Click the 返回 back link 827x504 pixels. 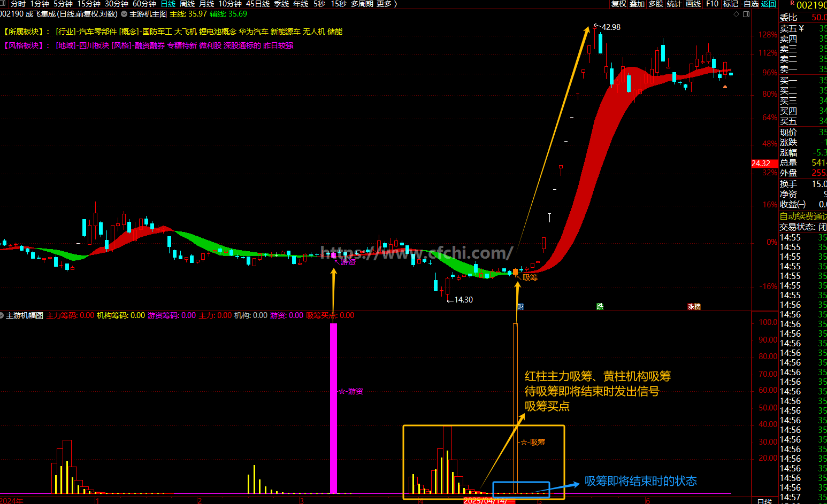point(769,4)
